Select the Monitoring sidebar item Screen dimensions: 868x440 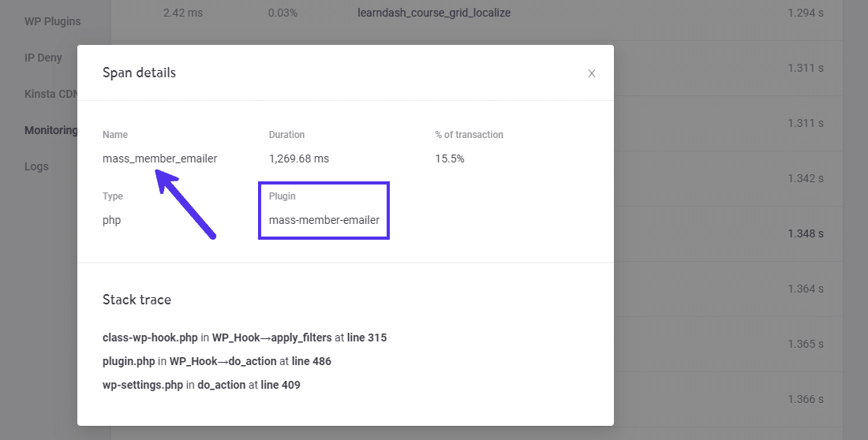click(51, 130)
